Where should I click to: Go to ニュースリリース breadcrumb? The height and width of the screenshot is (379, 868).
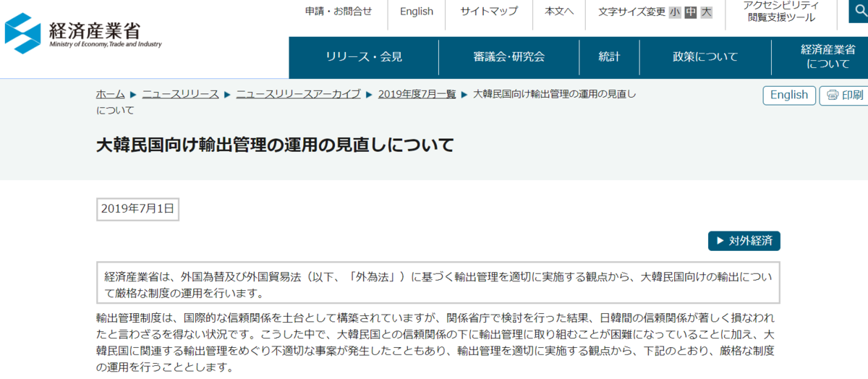tap(180, 95)
